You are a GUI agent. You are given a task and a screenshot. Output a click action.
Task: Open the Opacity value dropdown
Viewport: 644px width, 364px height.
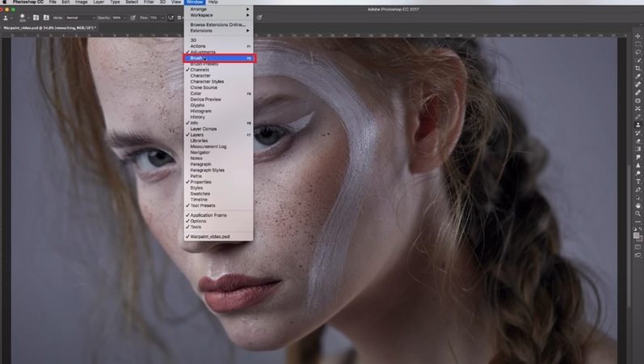click(x=125, y=18)
